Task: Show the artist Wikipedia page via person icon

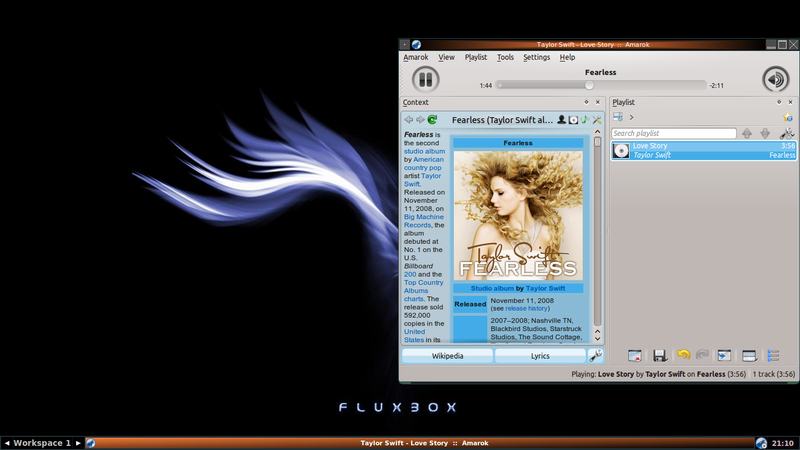Action: click(561, 119)
